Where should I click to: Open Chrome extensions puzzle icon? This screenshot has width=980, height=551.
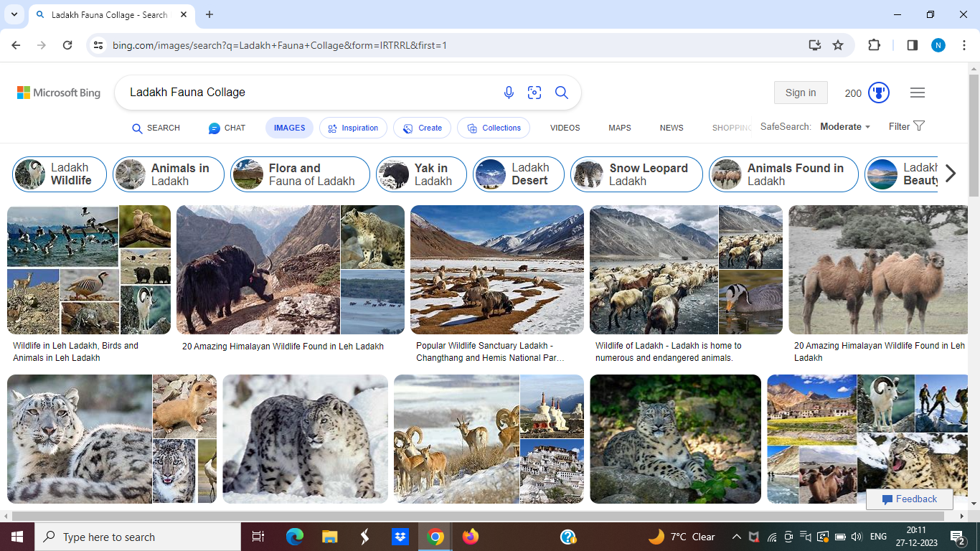pyautogui.click(x=874, y=45)
